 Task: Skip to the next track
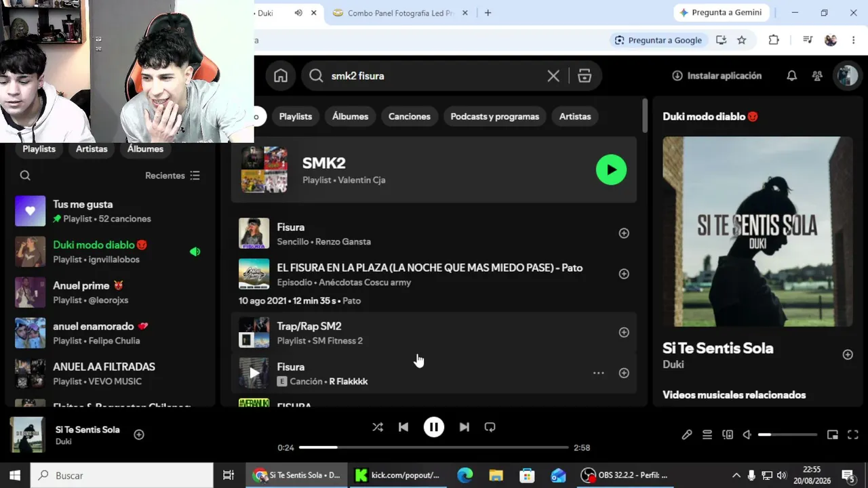[465, 427]
